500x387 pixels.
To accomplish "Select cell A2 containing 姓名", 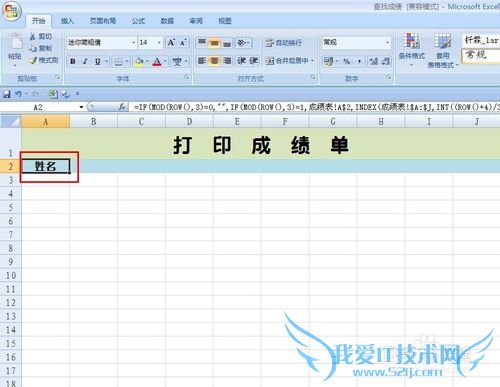I will (46, 166).
